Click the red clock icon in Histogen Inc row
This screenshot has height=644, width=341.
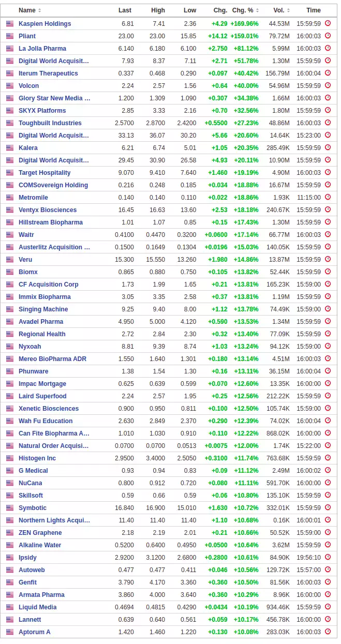[x=328, y=458]
